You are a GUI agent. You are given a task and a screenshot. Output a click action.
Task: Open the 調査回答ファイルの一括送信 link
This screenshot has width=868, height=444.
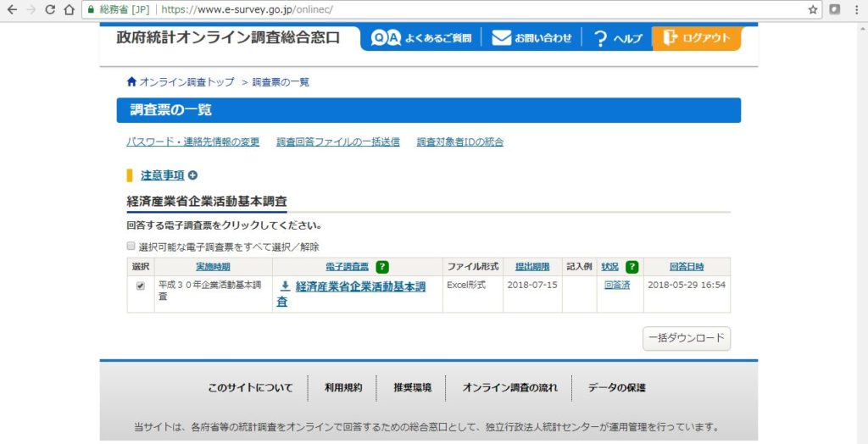click(x=337, y=142)
